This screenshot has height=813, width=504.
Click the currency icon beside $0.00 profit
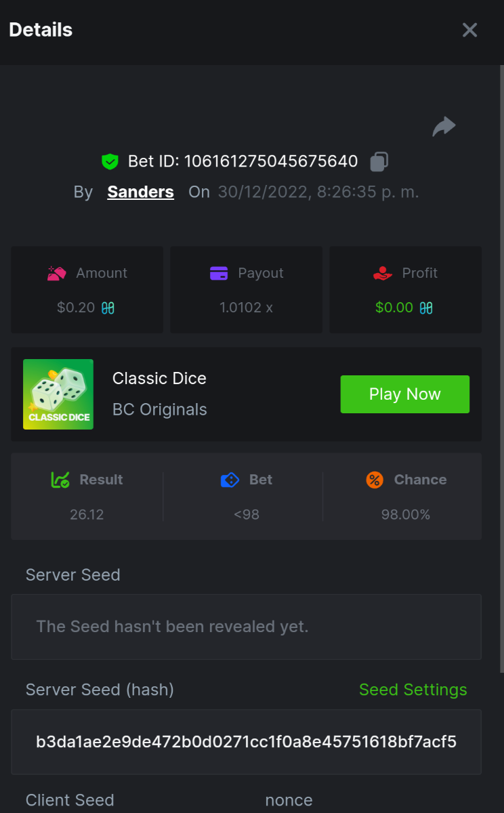pos(426,308)
